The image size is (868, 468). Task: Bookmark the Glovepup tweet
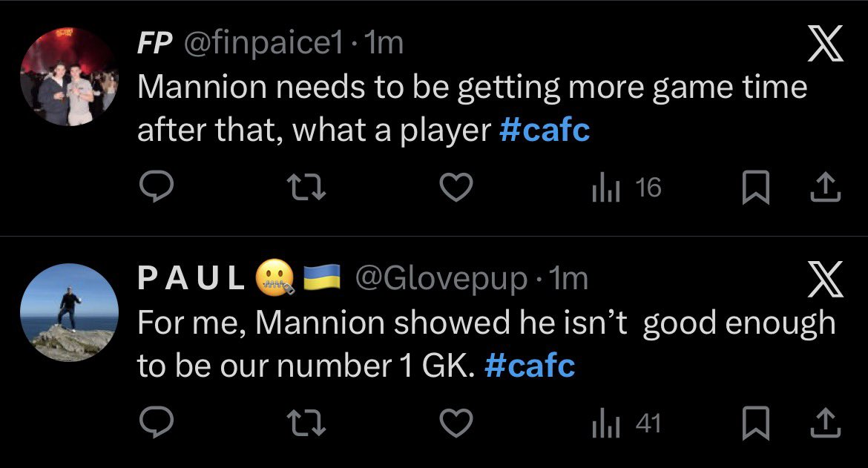756,423
